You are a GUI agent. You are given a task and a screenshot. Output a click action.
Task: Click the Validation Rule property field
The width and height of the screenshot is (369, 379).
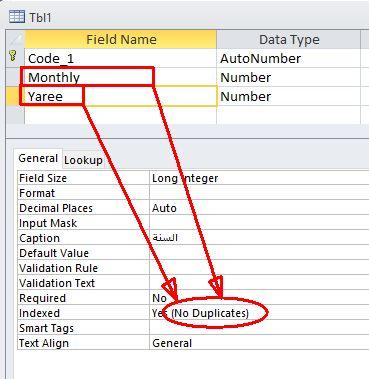[x=259, y=268]
